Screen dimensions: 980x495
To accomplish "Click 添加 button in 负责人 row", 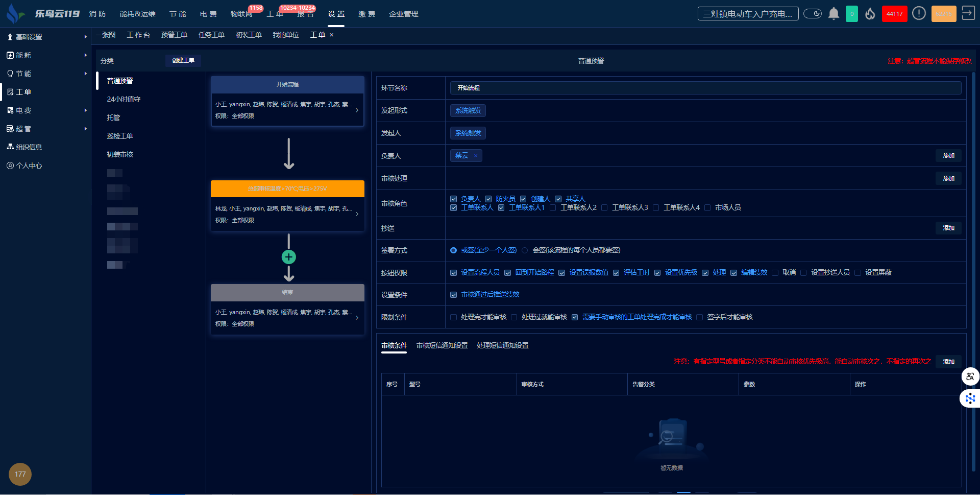I will (x=948, y=156).
